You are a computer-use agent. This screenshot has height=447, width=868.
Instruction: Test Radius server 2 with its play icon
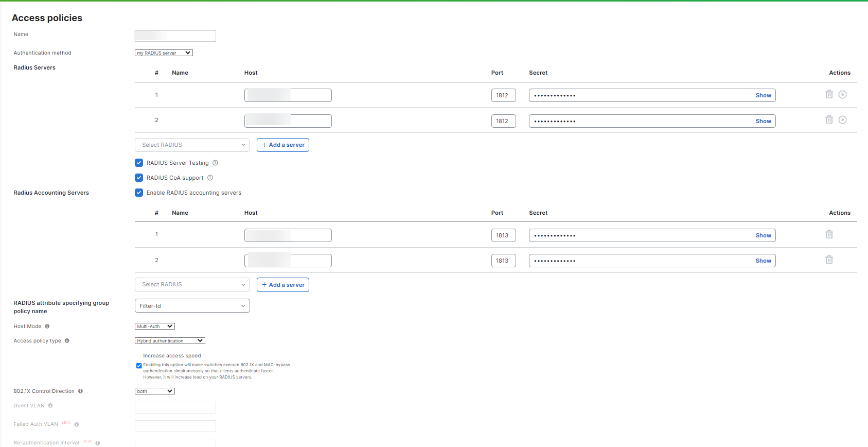[842, 119]
